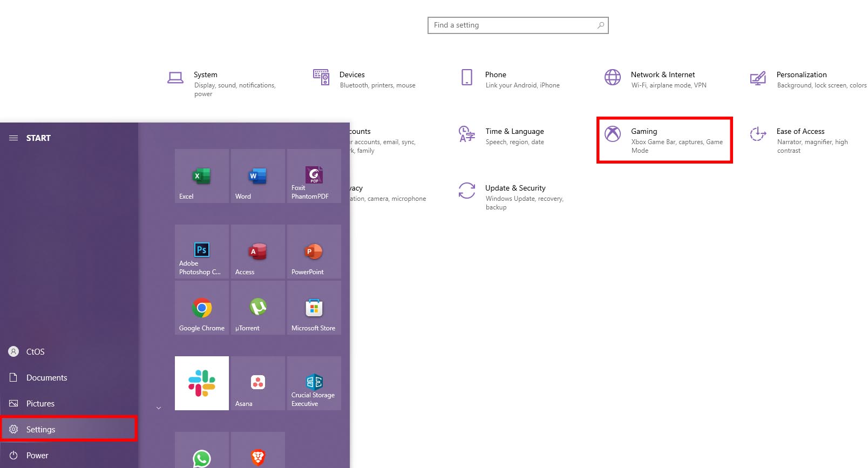Launch Adobe Photoshop tile
Image resolution: width=868 pixels, height=468 pixels.
coord(201,252)
